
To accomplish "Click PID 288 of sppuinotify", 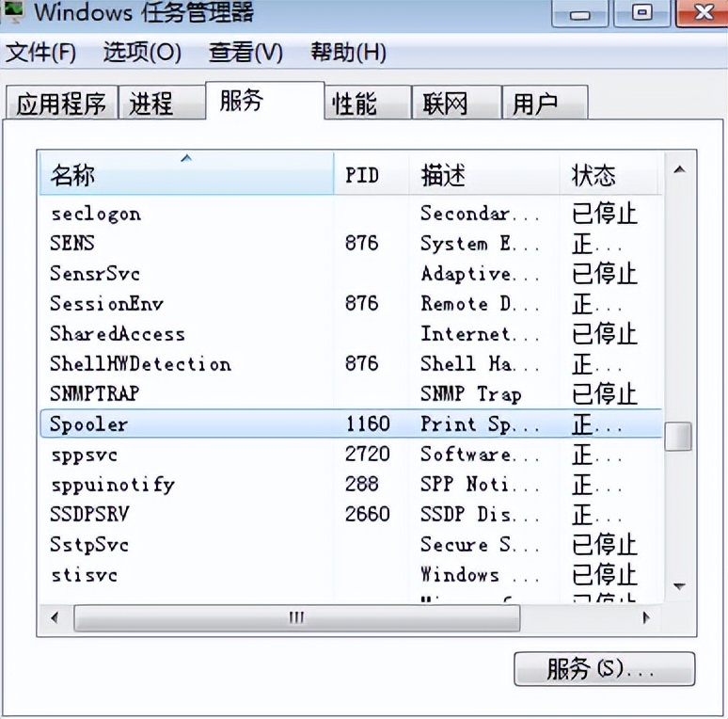I will pyautogui.click(x=362, y=484).
